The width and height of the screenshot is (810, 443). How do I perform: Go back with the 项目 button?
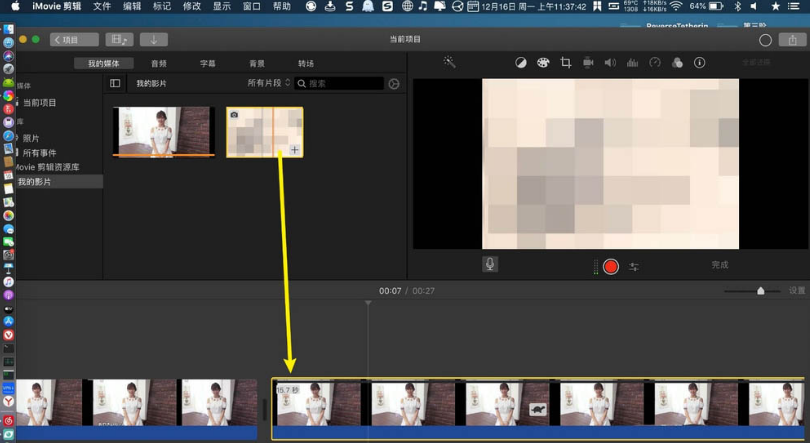point(74,40)
